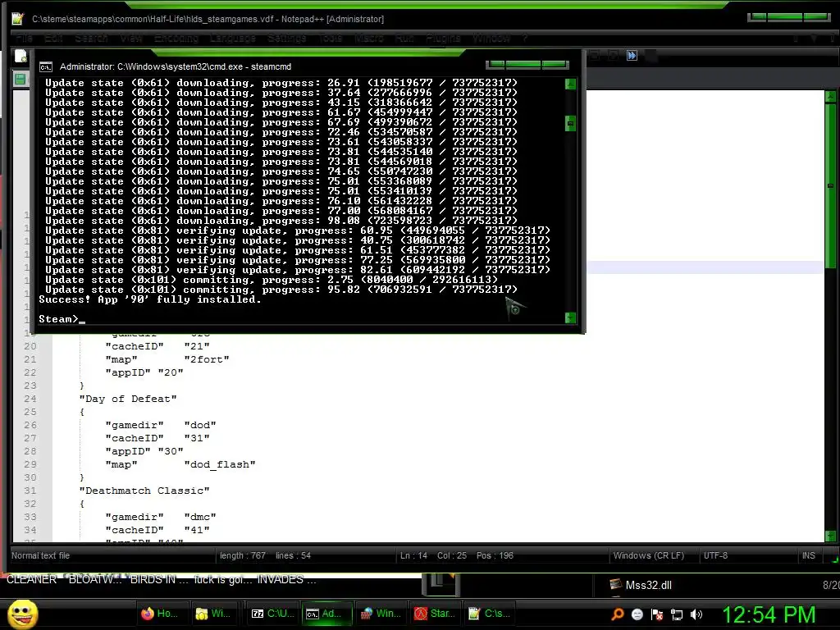
Task: Toggle the INS insert mode indicator
Action: point(808,555)
